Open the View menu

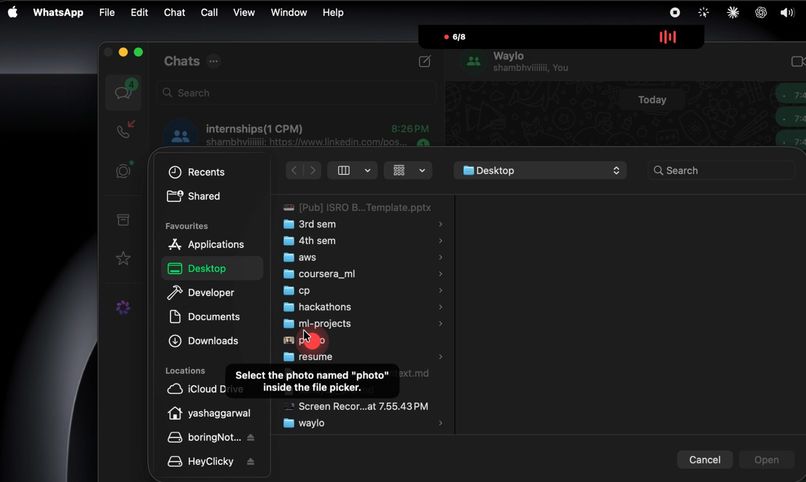(244, 12)
